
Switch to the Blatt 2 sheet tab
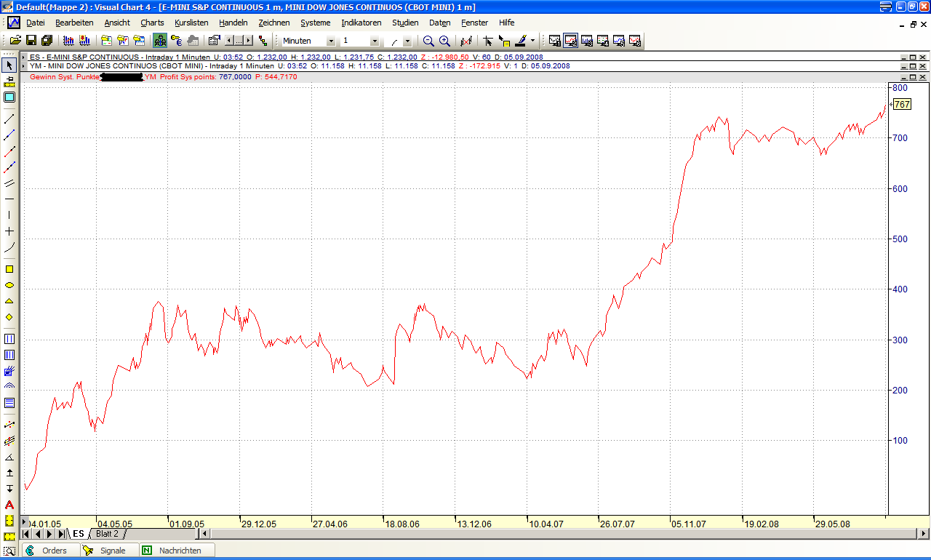[107, 534]
